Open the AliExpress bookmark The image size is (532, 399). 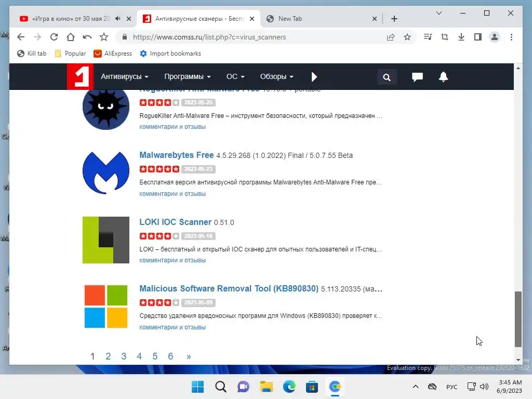point(113,54)
